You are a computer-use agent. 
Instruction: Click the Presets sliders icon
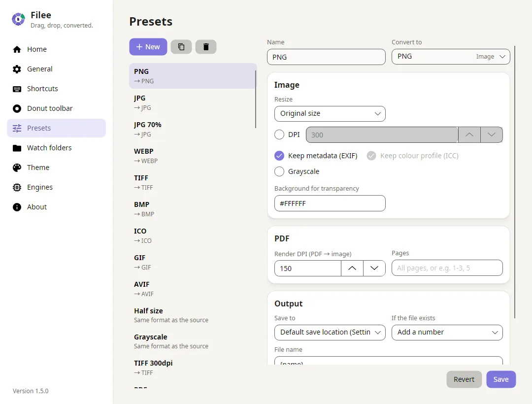(17, 128)
